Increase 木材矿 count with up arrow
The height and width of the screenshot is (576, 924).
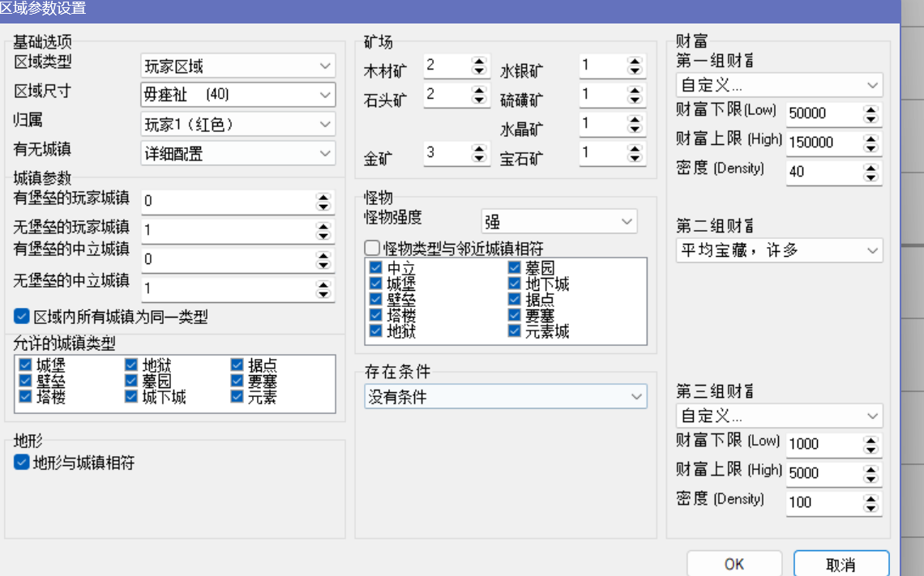(x=479, y=62)
